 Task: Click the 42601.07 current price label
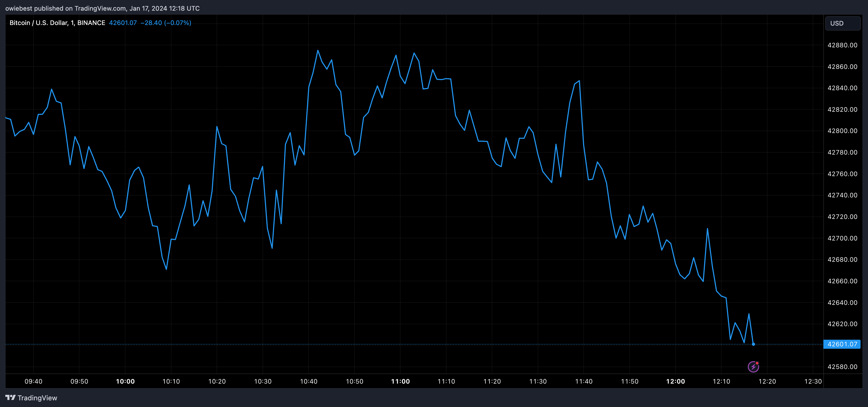[x=842, y=344]
